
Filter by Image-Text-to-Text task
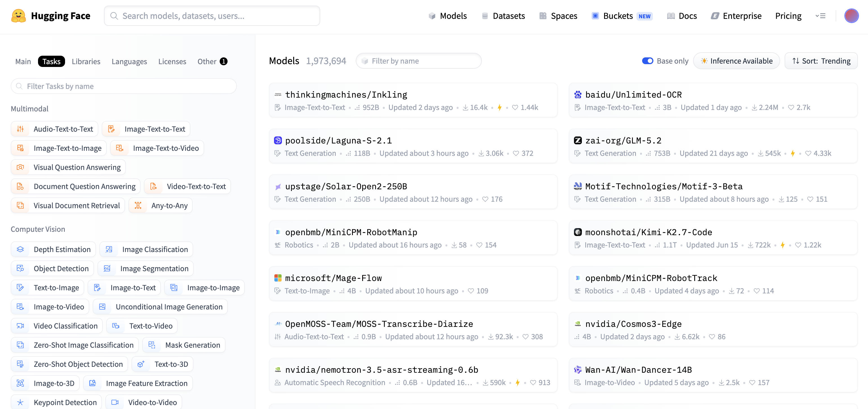tap(146, 129)
